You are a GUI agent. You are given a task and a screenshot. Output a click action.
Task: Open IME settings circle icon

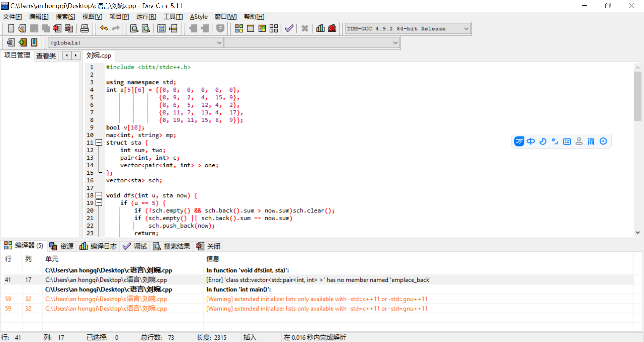point(603,141)
